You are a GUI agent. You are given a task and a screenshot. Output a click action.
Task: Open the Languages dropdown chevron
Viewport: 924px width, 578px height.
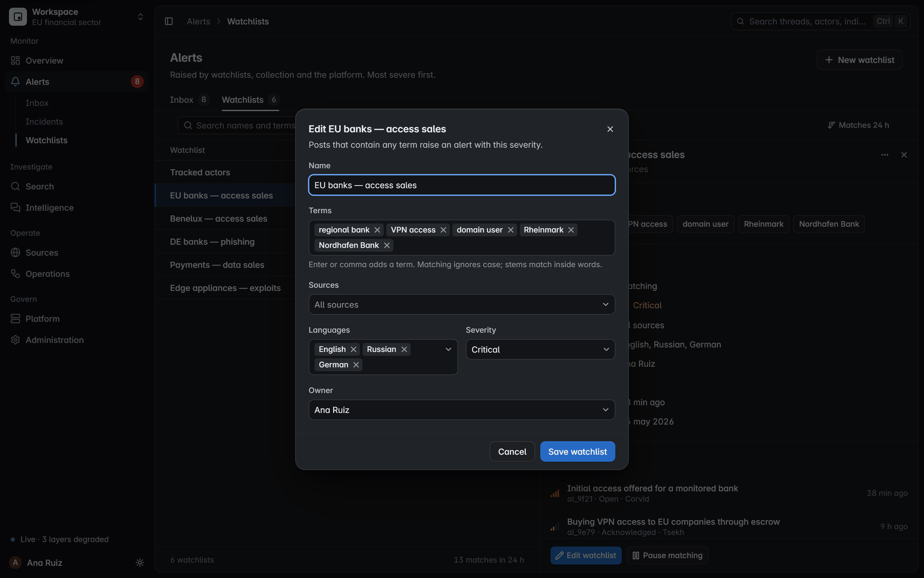point(448,349)
